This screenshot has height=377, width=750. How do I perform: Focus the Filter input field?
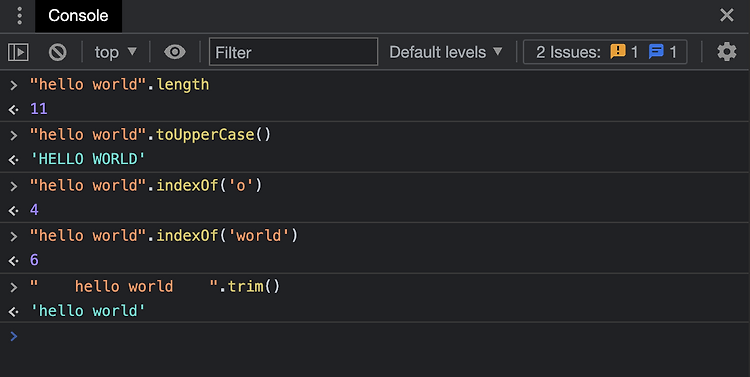293,52
